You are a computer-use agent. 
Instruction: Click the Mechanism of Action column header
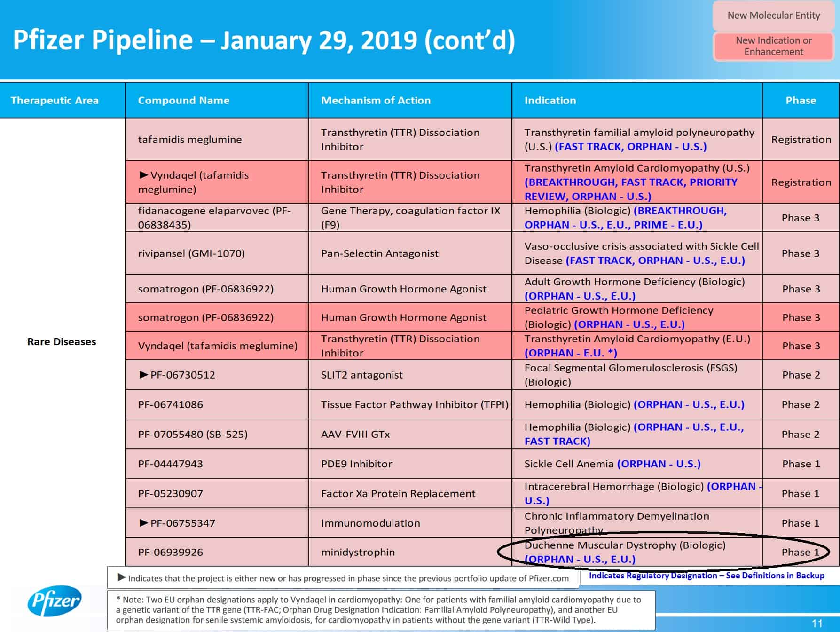[x=376, y=100]
